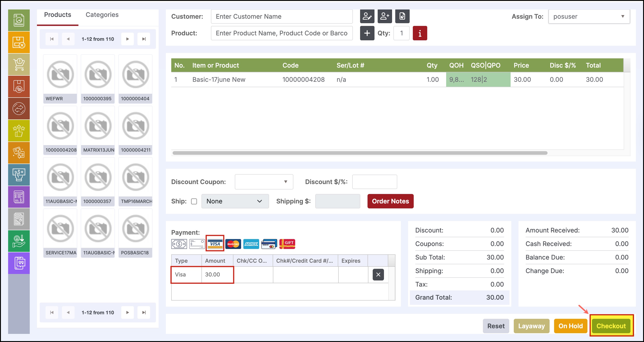Click the red product info icon

click(x=420, y=33)
